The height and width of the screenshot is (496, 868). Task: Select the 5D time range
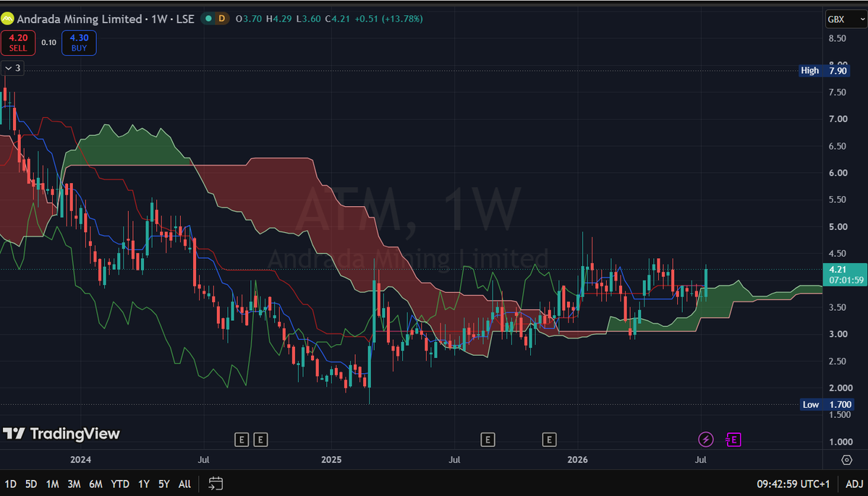pos(31,484)
